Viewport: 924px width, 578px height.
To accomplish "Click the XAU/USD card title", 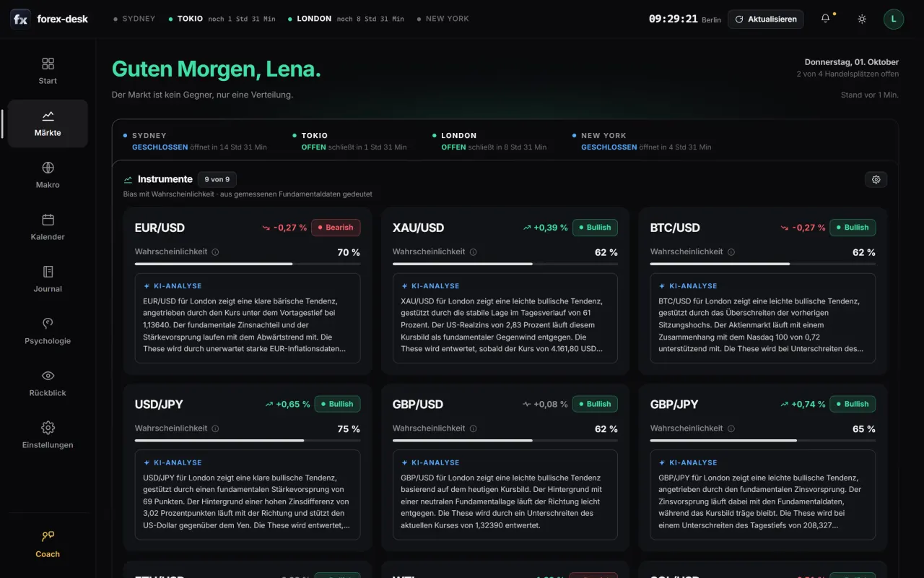I will coord(418,228).
